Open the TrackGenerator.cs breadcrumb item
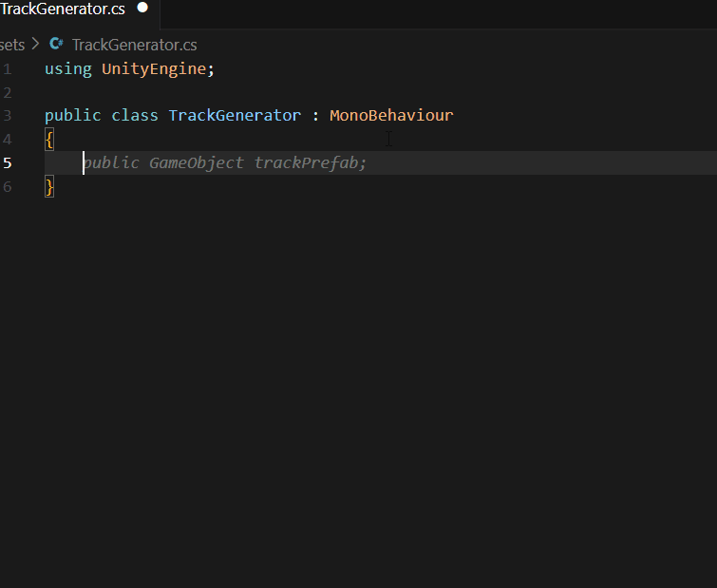The height and width of the screenshot is (588, 717). click(134, 45)
